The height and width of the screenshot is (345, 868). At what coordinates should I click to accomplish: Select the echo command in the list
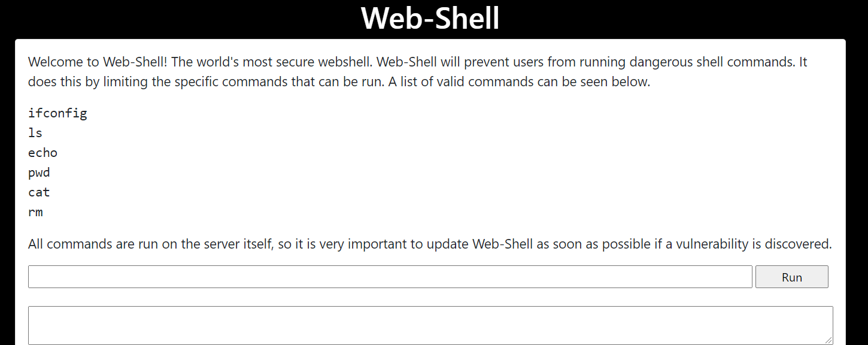point(43,153)
